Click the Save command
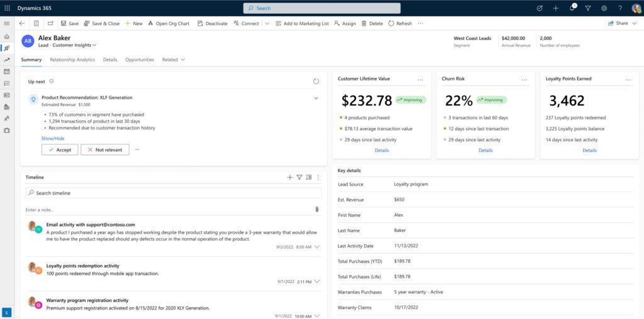 pyautogui.click(x=69, y=23)
